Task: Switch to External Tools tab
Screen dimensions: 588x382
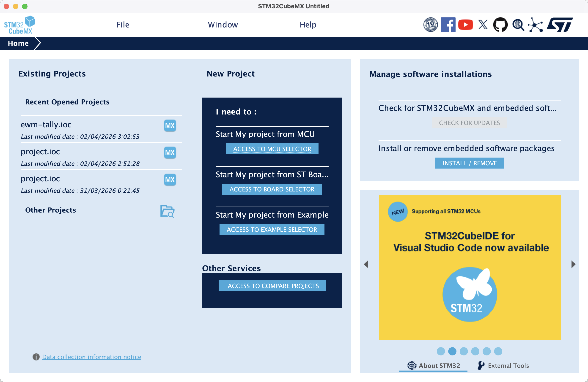Action: coord(503,366)
